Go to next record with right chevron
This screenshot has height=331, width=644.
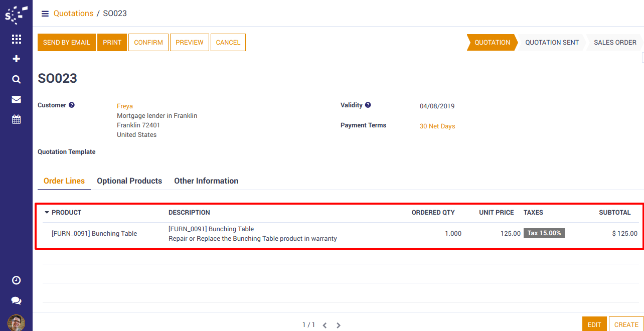(x=339, y=325)
